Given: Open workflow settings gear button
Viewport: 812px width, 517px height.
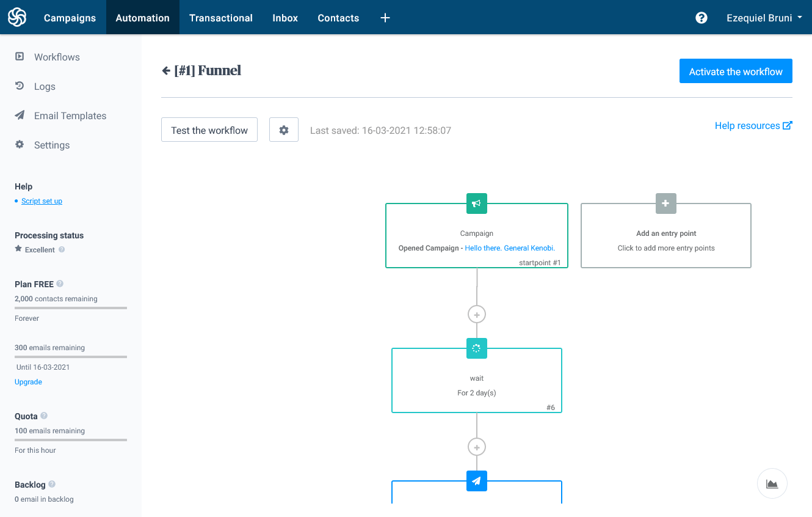Looking at the screenshot, I should coord(284,130).
